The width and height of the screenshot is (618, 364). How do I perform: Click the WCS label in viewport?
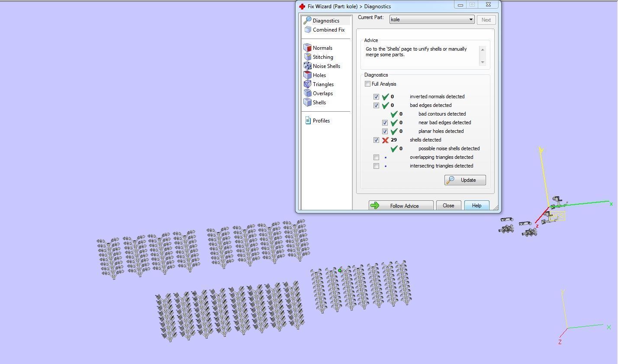tap(557, 216)
